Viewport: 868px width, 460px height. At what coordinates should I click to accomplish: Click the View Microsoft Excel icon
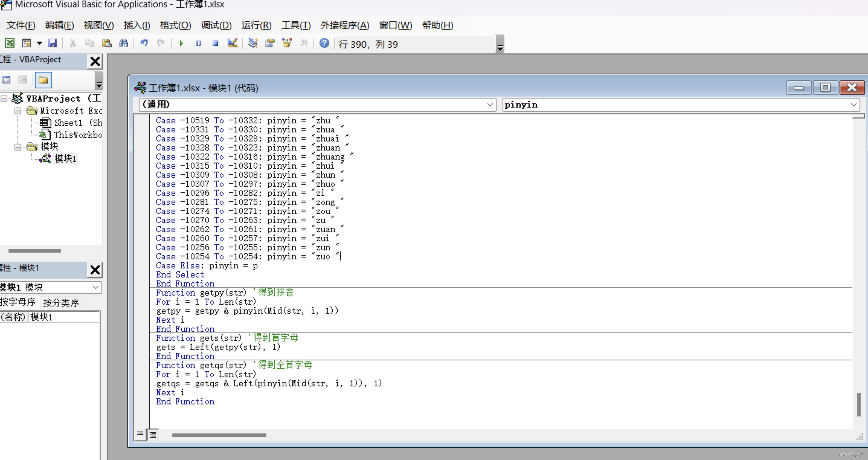[x=9, y=43]
